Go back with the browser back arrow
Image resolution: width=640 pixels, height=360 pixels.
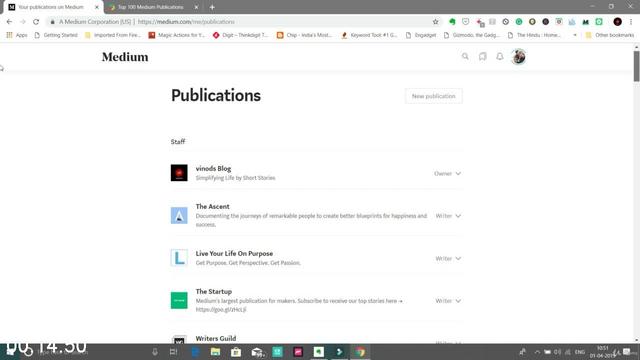click(9, 22)
